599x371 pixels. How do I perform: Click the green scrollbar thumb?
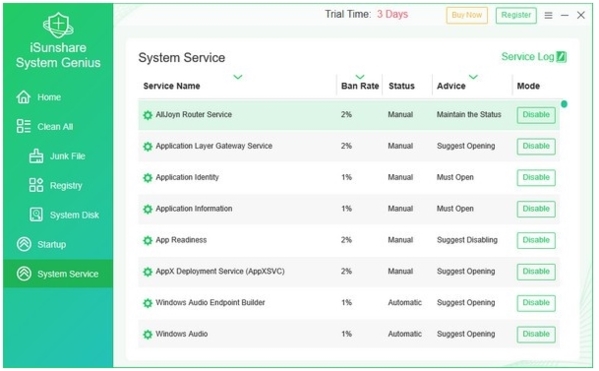[x=564, y=104]
